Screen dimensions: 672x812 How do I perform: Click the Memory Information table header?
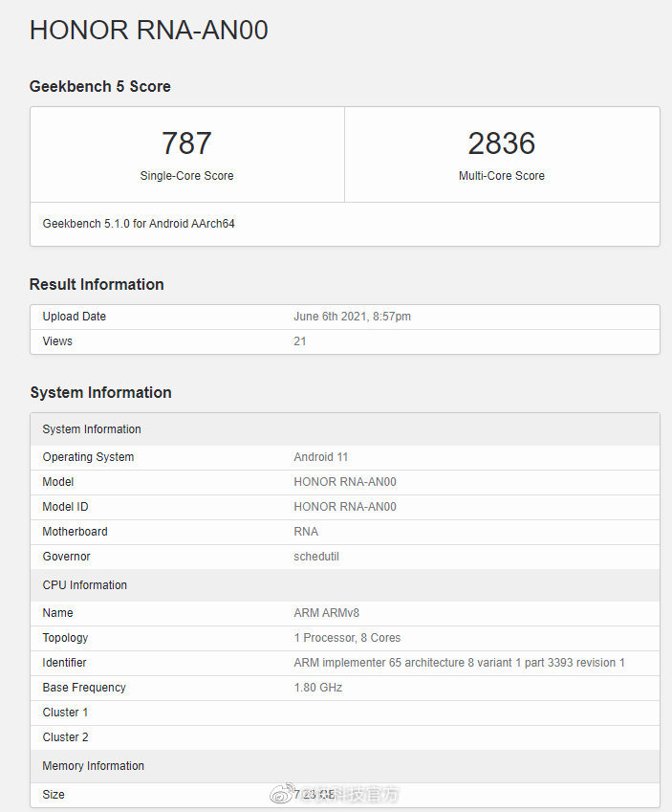point(345,766)
